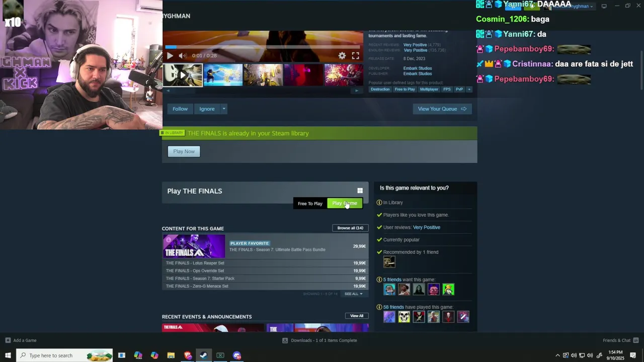The image size is (644, 362).
Task: Click the FPS tag
Action: (447, 89)
